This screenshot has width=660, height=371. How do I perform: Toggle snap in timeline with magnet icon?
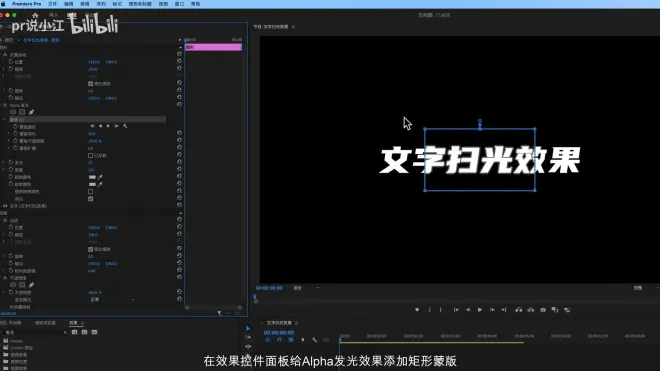(279, 340)
